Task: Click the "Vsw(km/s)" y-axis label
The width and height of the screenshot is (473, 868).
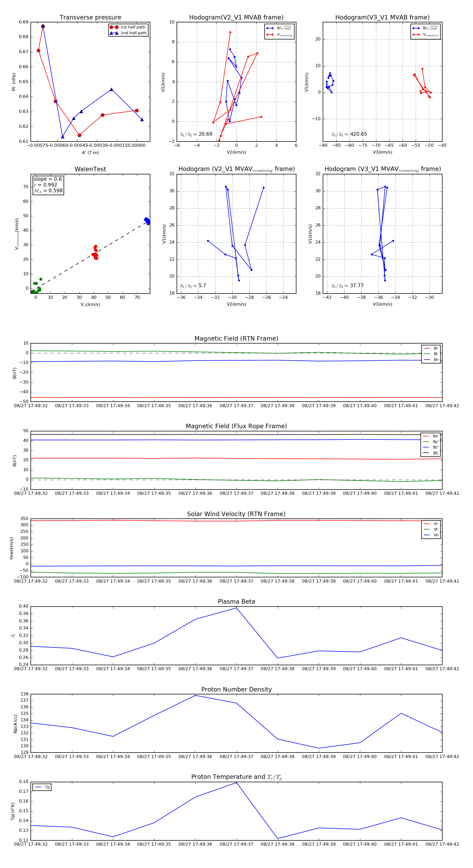Action: (12, 548)
